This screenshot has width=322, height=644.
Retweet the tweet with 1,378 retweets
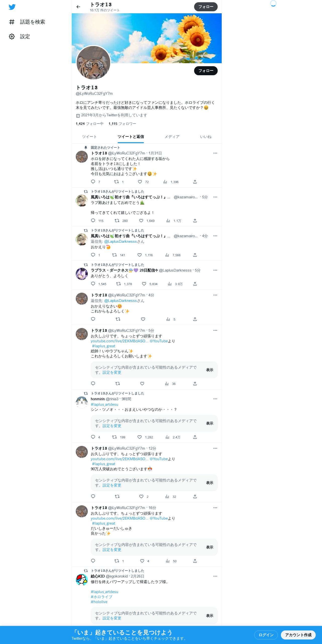(118, 284)
